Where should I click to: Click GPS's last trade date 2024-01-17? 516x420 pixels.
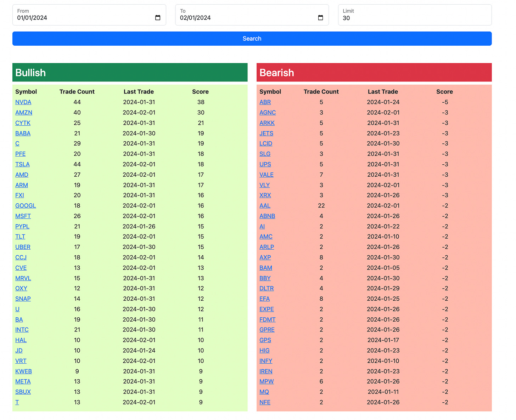(x=383, y=340)
